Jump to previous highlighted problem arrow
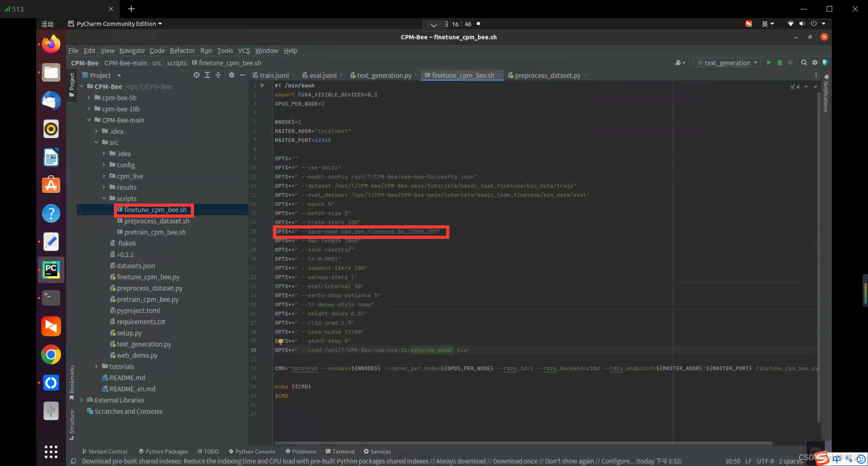868x466 pixels. tap(806, 86)
